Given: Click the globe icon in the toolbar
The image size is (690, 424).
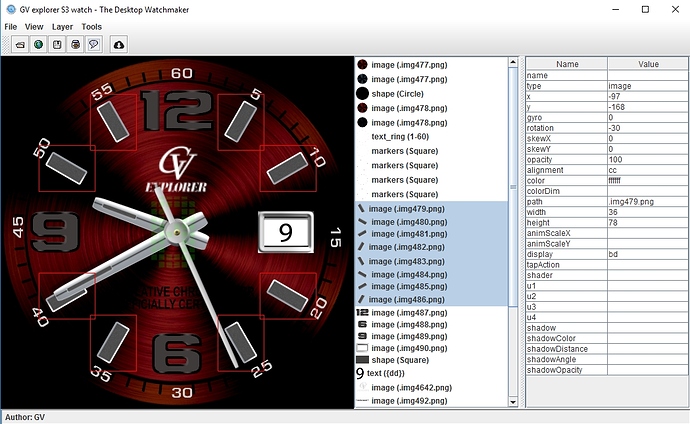Looking at the screenshot, I should pos(38,45).
